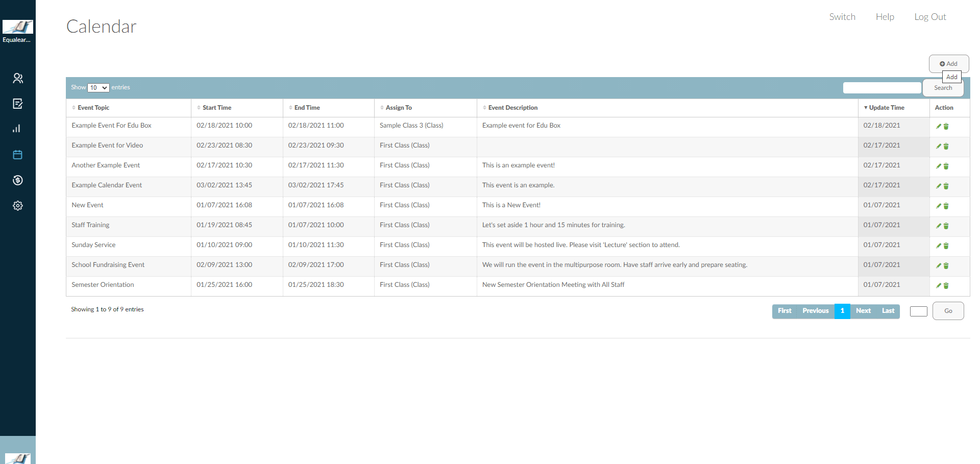
Task: Edit the New Event row
Action: [x=939, y=206]
